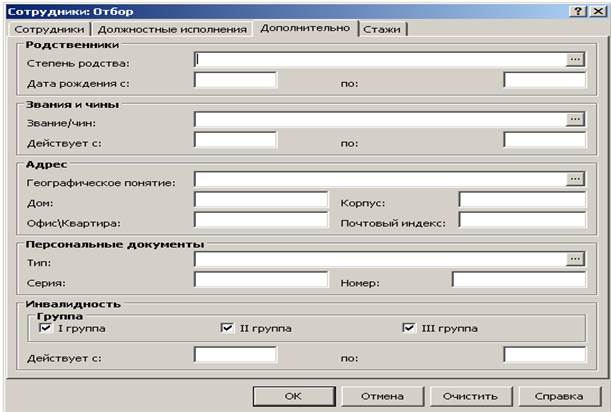Click the Инвалидность Действует с date field
This screenshot has height=412, width=611.
click(x=235, y=355)
